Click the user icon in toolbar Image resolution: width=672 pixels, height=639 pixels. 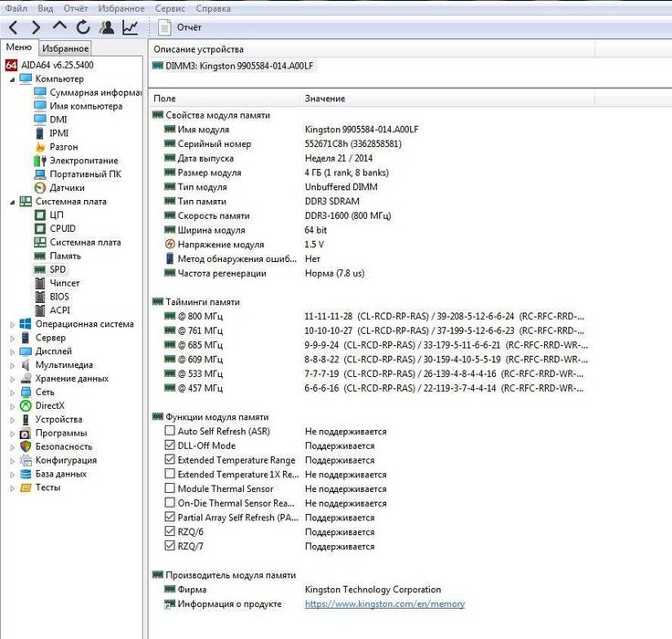coord(107,27)
